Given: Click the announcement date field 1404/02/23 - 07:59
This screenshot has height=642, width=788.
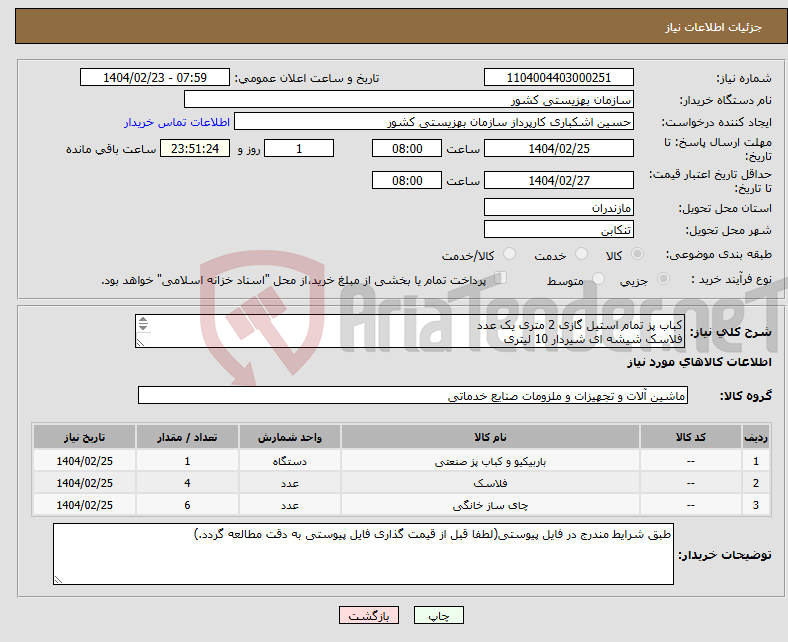Looking at the screenshot, I should tap(155, 77).
